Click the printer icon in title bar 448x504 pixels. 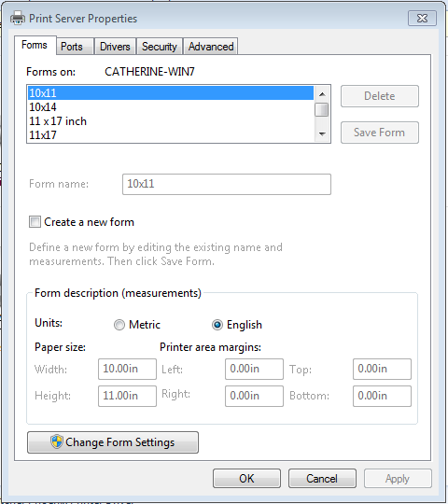pyautogui.click(x=18, y=18)
